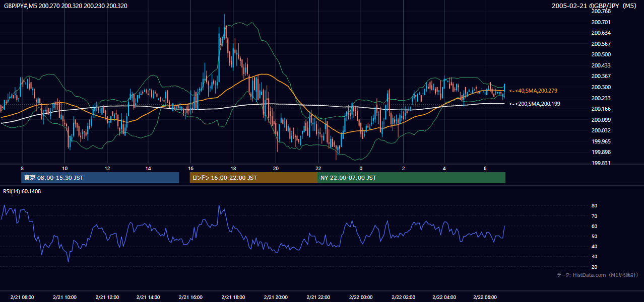644x302 pixels.
Task: Click the date label 2/21 08:00
Action: [23, 297]
